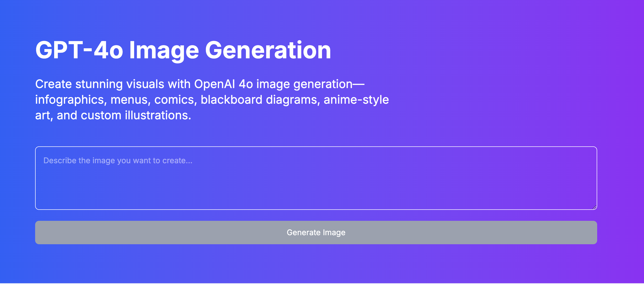Click the word 'Generation' in the title
Image resolution: width=644 pixels, height=284 pixels.
268,50
